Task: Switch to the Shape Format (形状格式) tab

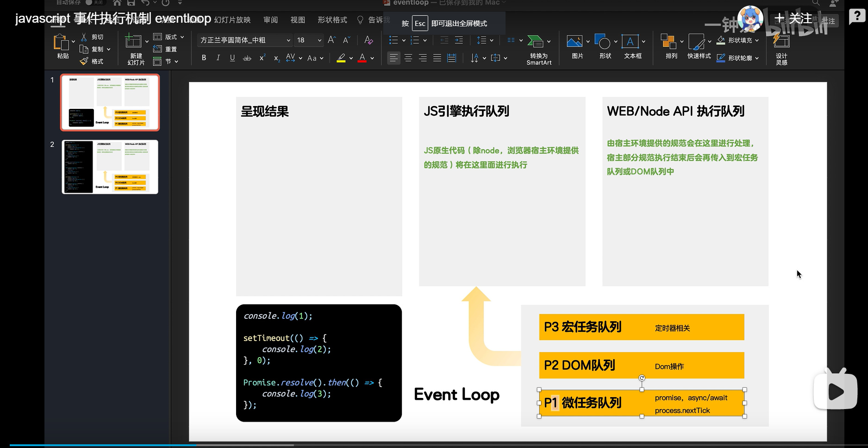Action: click(x=332, y=20)
